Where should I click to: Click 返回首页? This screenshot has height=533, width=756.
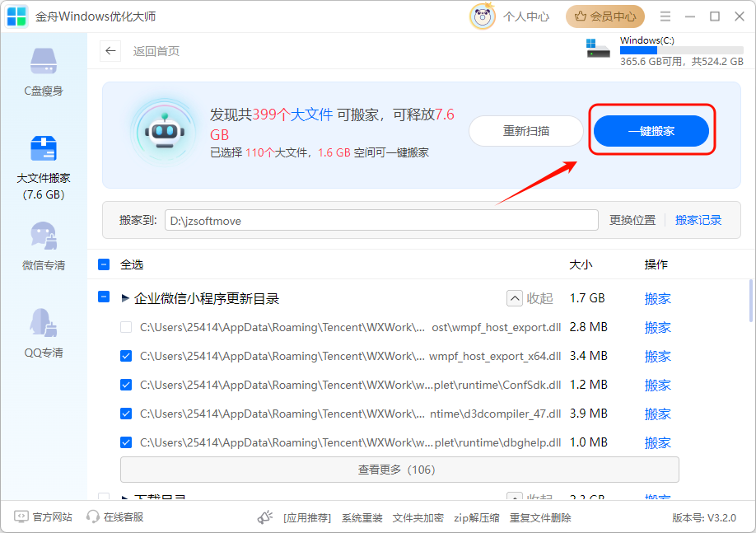[156, 51]
